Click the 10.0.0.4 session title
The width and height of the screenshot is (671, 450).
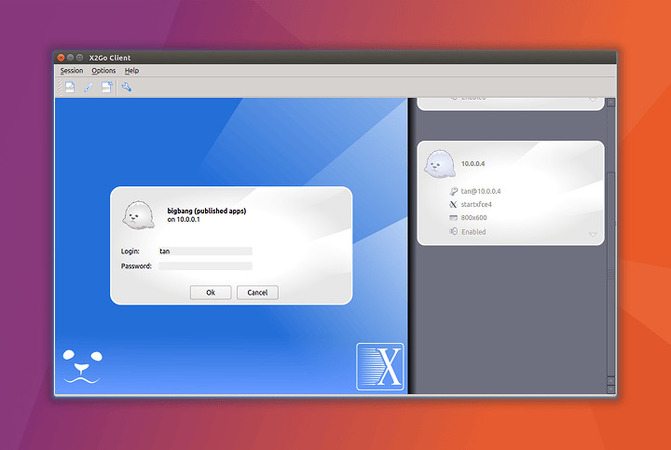click(473, 164)
